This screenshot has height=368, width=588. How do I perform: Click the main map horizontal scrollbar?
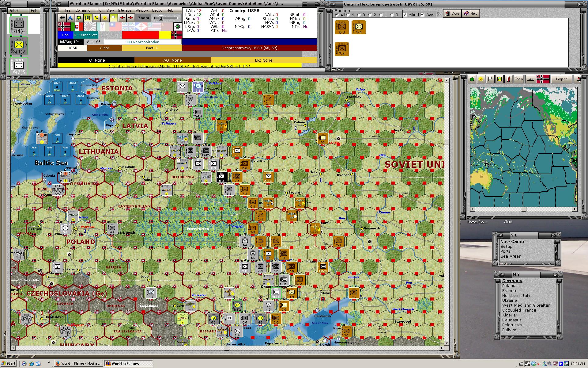(x=227, y=348)
